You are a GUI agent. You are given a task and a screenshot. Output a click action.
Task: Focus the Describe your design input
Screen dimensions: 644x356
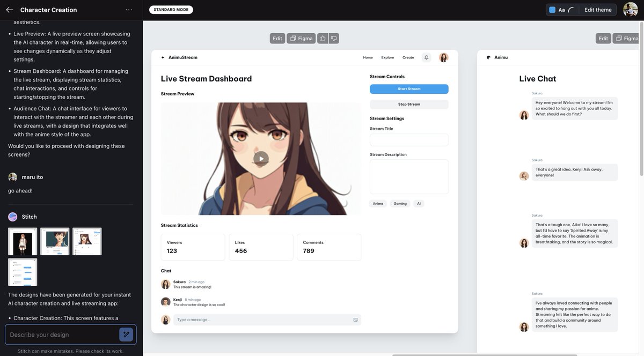62,335
